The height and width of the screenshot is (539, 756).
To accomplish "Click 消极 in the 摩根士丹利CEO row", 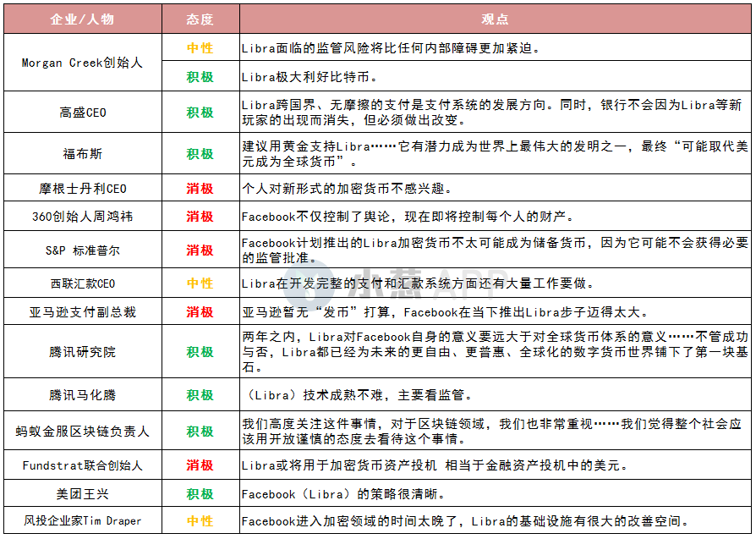I will (200, 189).
